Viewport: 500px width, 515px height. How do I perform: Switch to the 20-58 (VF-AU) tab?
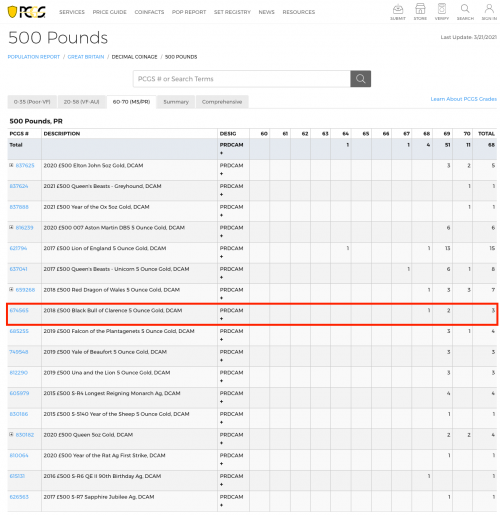pos(81,102)
